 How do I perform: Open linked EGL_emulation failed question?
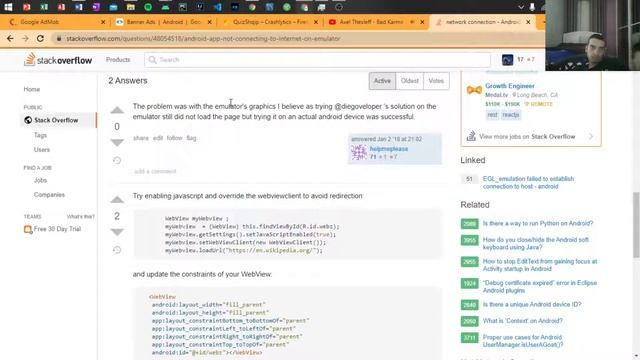528,182
